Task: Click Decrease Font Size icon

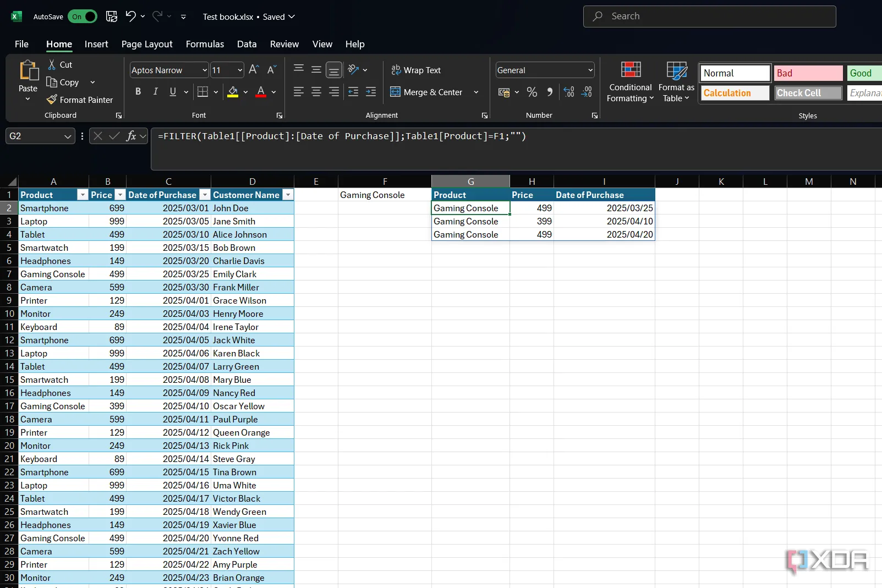Action: (x=271, y=70)
